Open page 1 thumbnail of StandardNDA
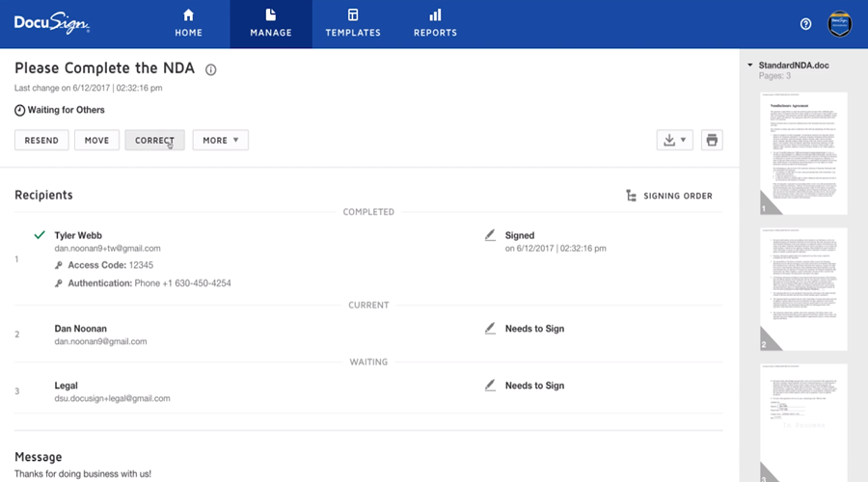This screenshot has height=482, width=868. [802, 153]
